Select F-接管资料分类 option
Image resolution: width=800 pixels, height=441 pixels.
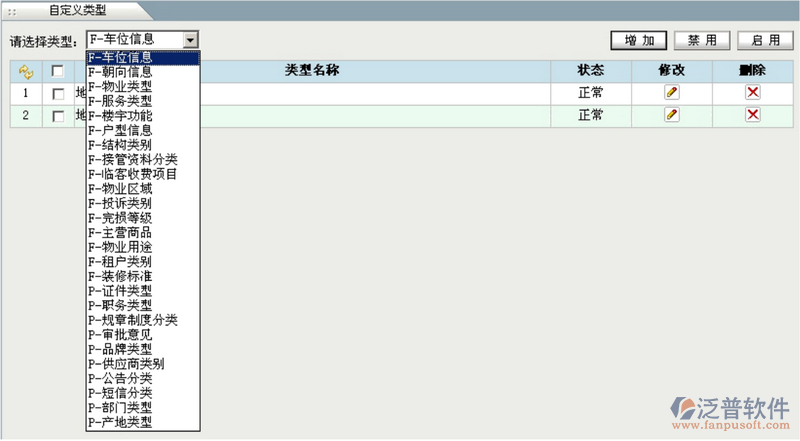coord(143,160)
